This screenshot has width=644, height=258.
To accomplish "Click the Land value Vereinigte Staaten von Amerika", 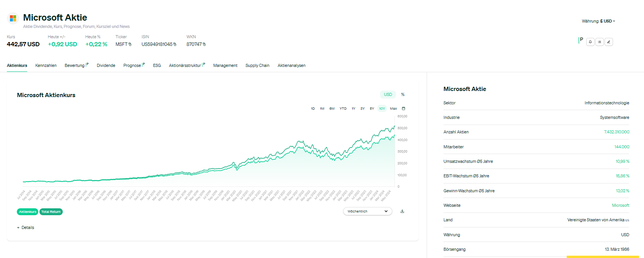I will [598, 220].
